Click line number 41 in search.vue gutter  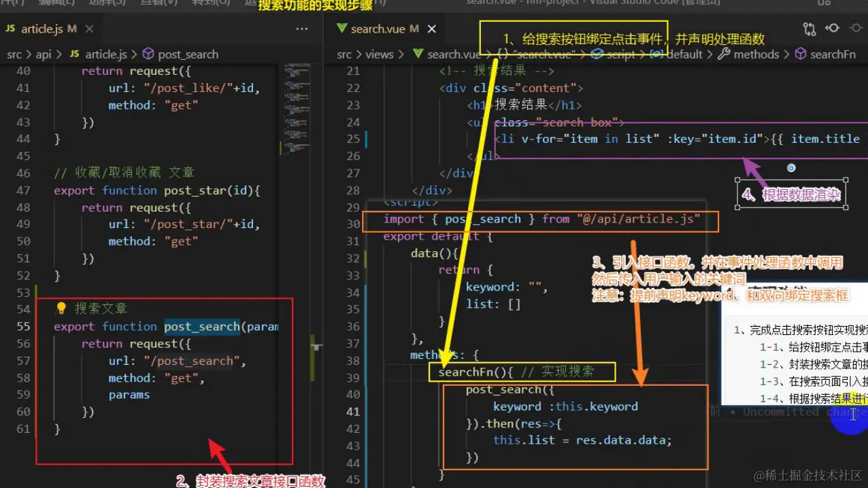click(353, 412)
